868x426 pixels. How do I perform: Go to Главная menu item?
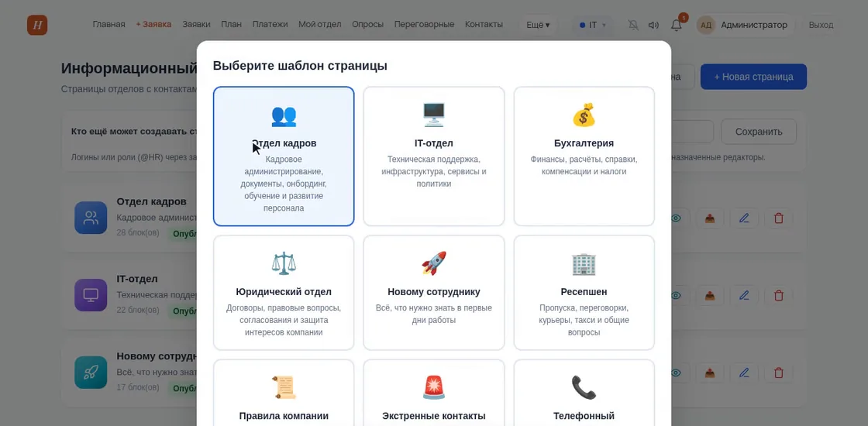click(x=108, y=24)
